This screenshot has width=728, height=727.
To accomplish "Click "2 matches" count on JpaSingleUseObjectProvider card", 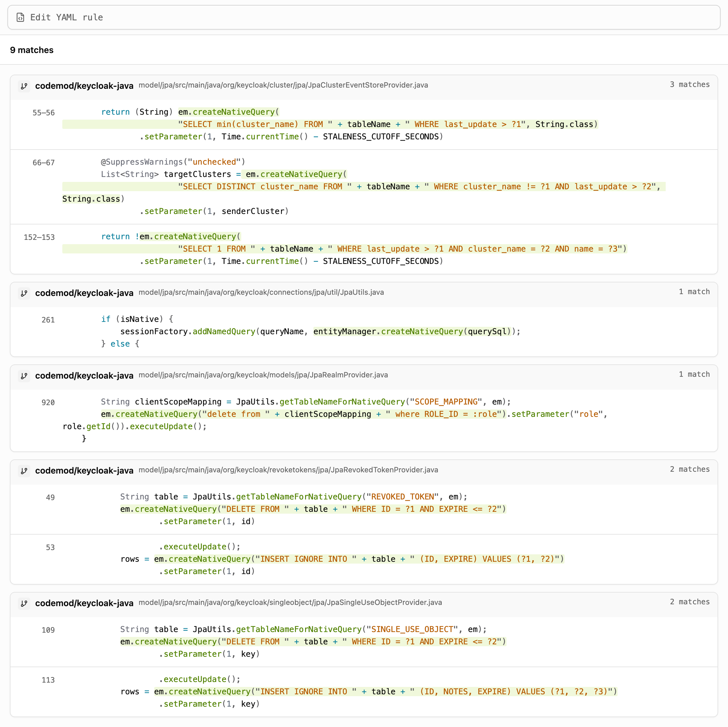I will pyautogui.click(x=689, y=602).
